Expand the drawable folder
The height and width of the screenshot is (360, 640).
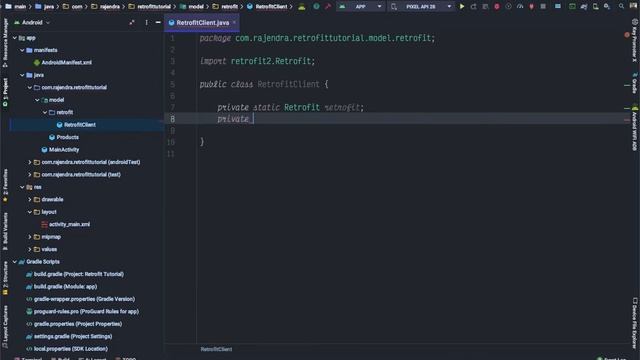pyautogui.click(x=29, y=200)
